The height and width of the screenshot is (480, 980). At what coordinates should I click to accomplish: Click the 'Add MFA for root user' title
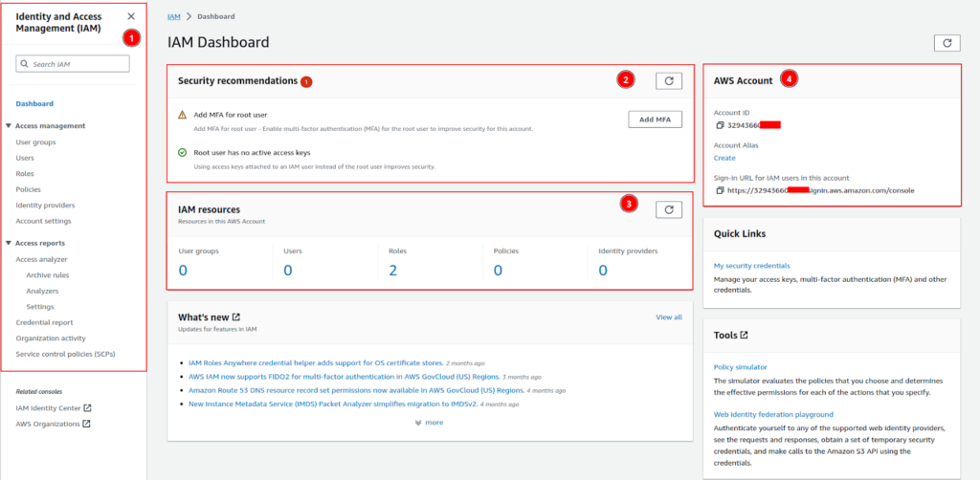231,115
